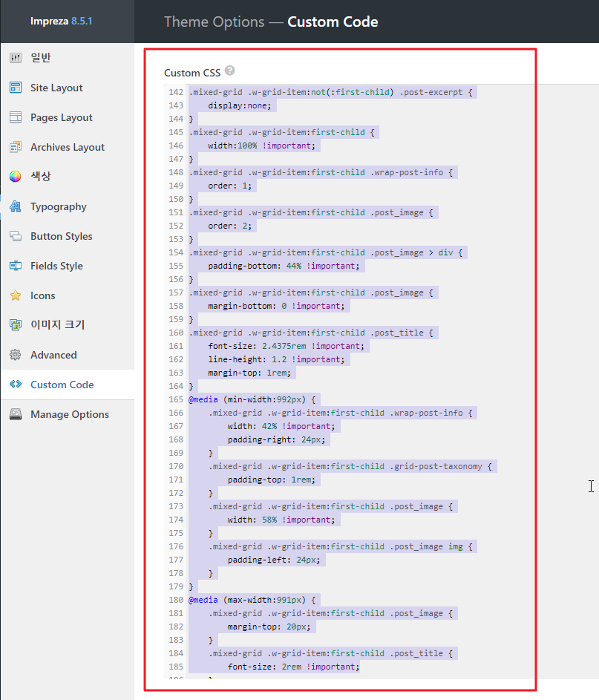
Task: Click the 'padding-top: 1rem;' line
Action: tap(272, 480)
